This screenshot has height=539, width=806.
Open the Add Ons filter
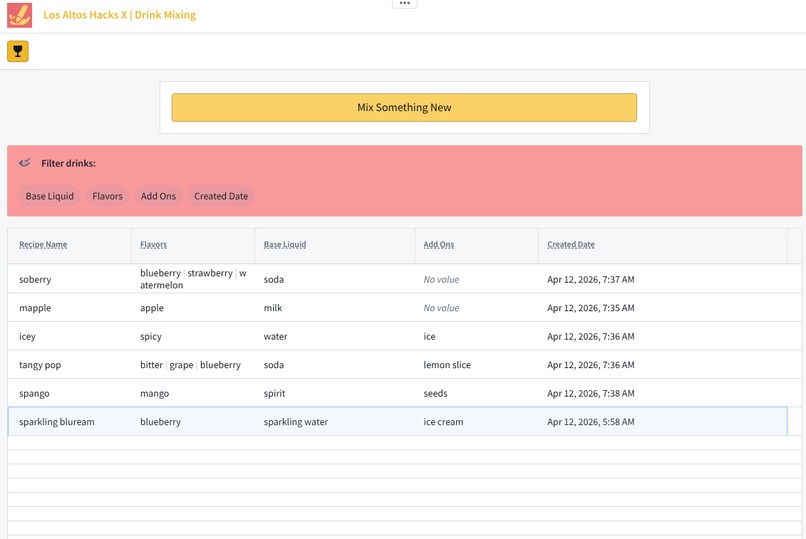[x=158, y=196]
